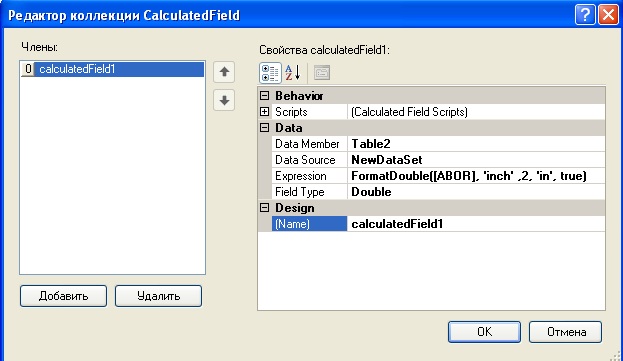623x361 pixels.
Task: Edit the (Name) value calculatedField1
Action: (x=476, y=224)
